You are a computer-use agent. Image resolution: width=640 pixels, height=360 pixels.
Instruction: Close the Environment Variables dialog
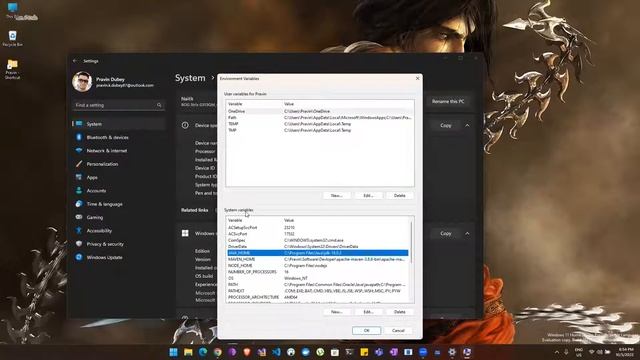click(417, 78)
